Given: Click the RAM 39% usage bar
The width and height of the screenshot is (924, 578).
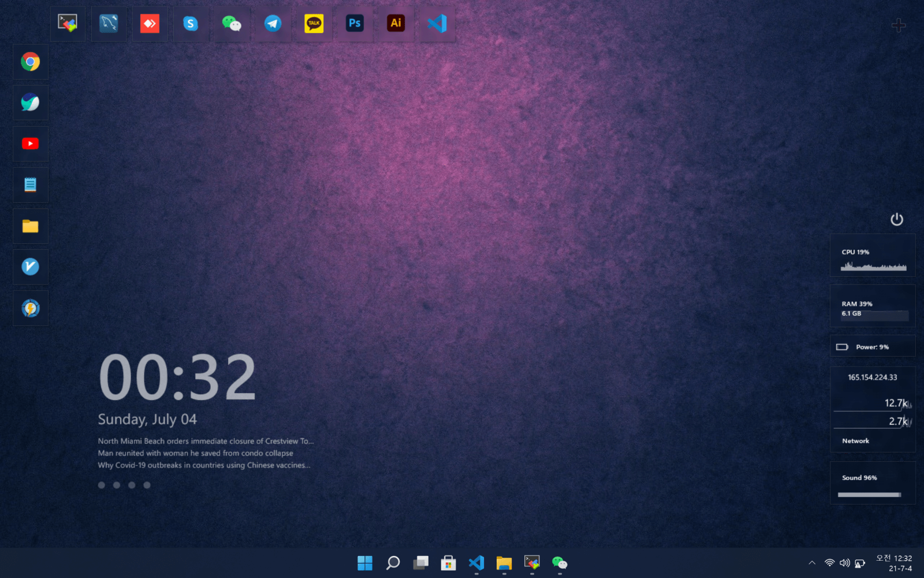Looking at the screenshot, I should coord(874,316).
